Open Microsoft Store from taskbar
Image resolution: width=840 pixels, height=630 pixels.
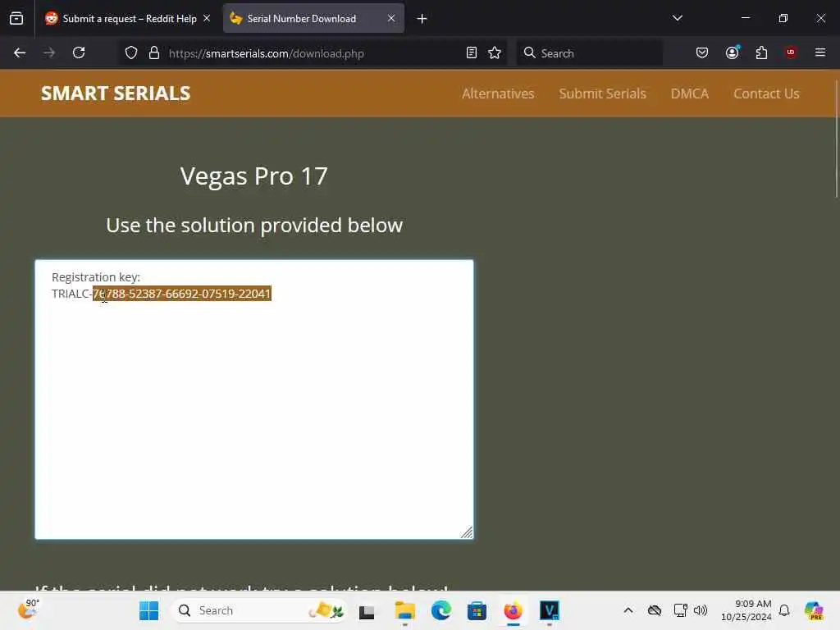point(477,610)
